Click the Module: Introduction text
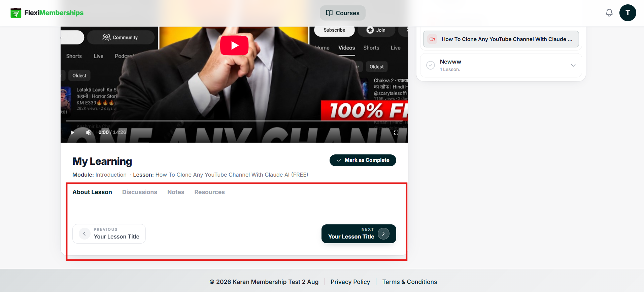The width and height of the screenshot is (644, 292). [x=99, y=175]
